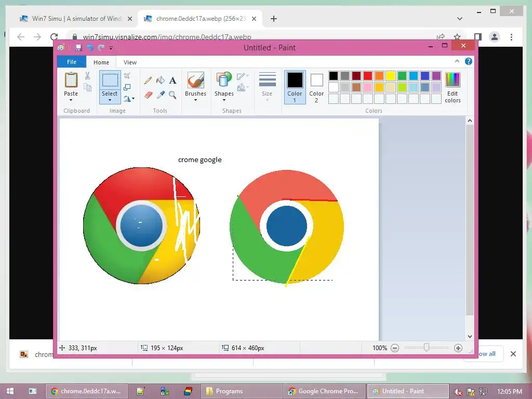The width and height of the screenshot is (532, 399).
Task: Pick the yellow color swatch
Action: tap(391, 76)
